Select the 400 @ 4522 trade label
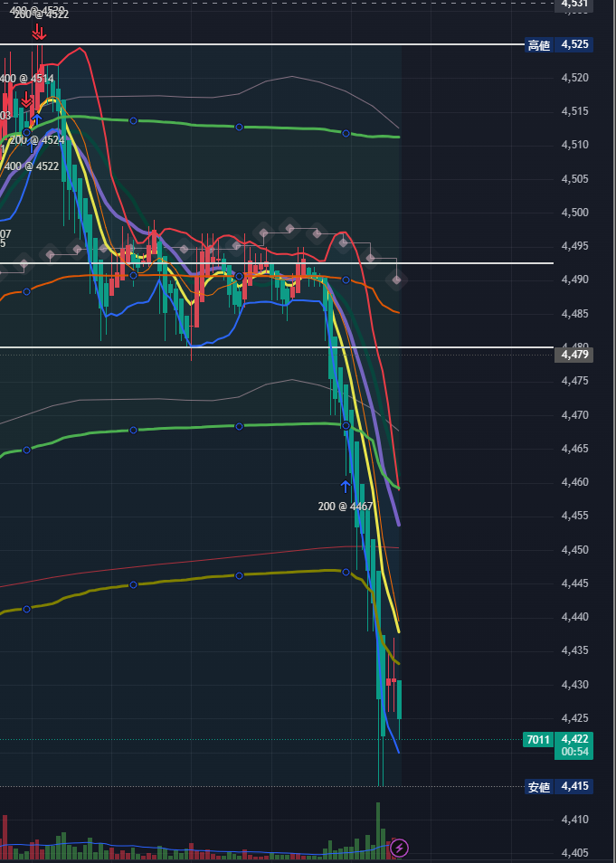The height and width of the screenshot is (863, 616). 31,166
